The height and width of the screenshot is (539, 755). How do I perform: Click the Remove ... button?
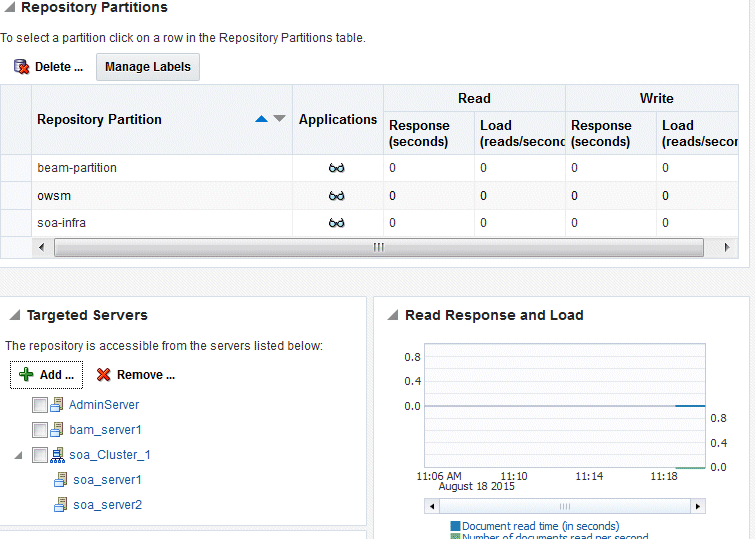(x=135, y=375)
